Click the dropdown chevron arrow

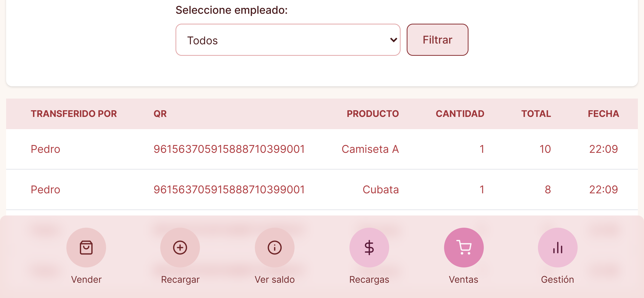tap(393, 40)
